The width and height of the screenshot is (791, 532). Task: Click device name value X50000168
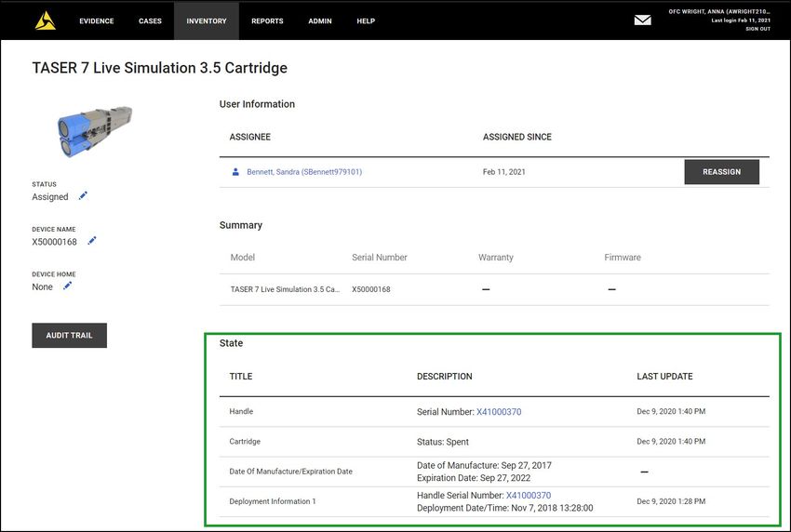[x=55, y=242]
